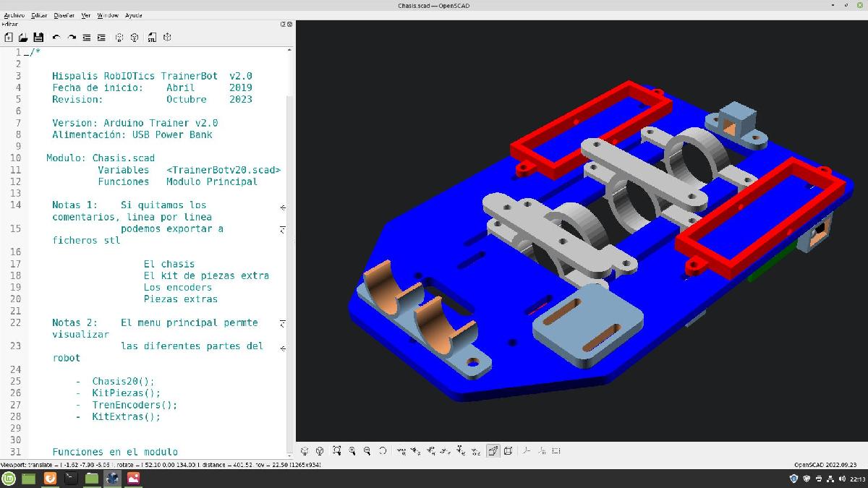
Task: Click the Undo icon in the editor toolbar
Action: [56, 38]
